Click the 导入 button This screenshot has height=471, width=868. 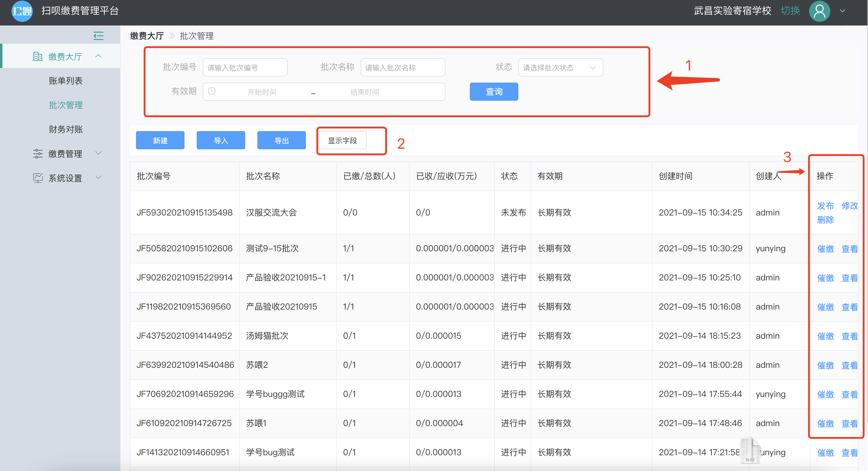pos(221,140)
